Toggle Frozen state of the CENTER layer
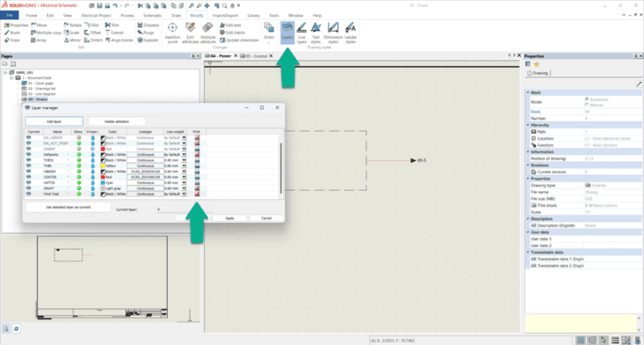This screenshot has width=644, height=345. pos(92,178)
